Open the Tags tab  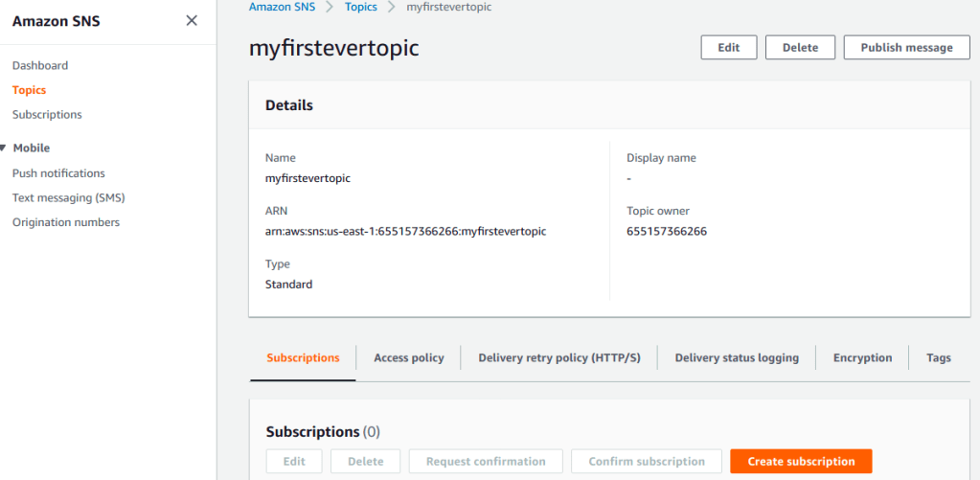[x=939, y=358]
